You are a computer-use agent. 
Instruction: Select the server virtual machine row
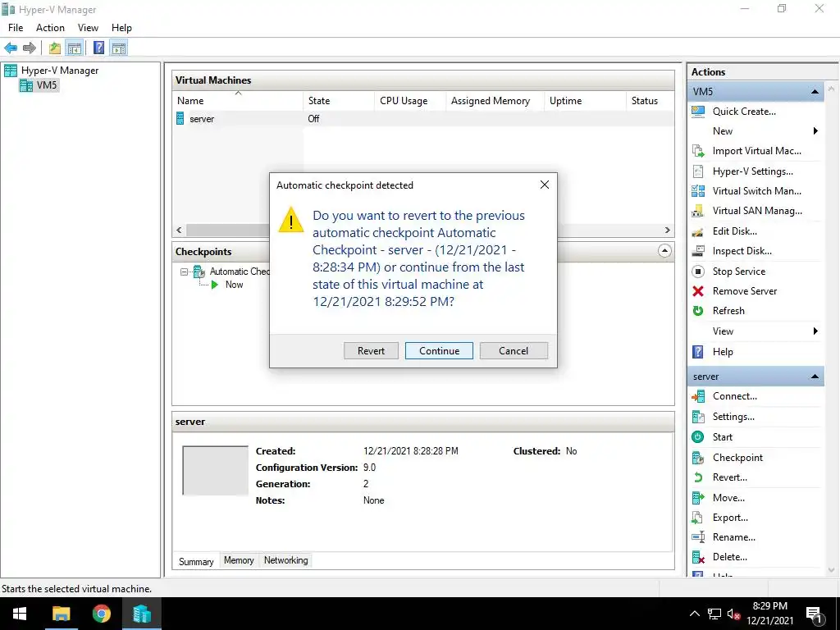(x=423, y=119)
